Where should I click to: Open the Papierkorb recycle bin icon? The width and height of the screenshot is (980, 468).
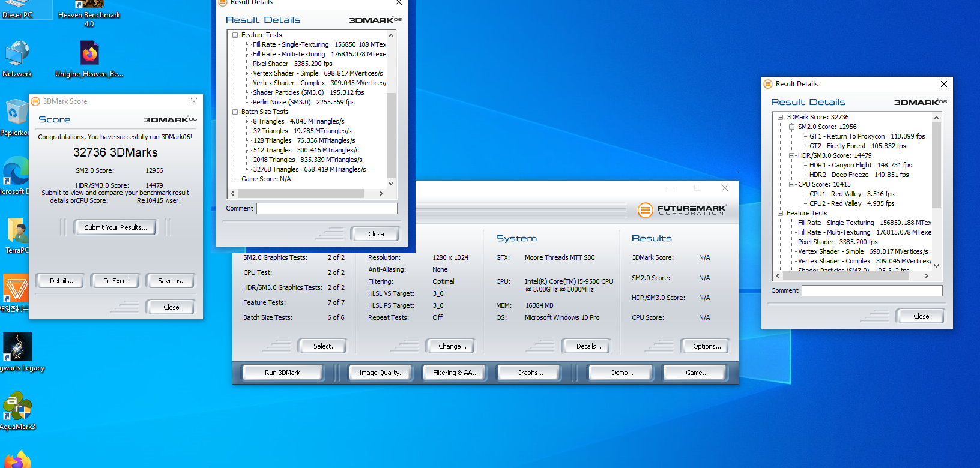point(15,118)
